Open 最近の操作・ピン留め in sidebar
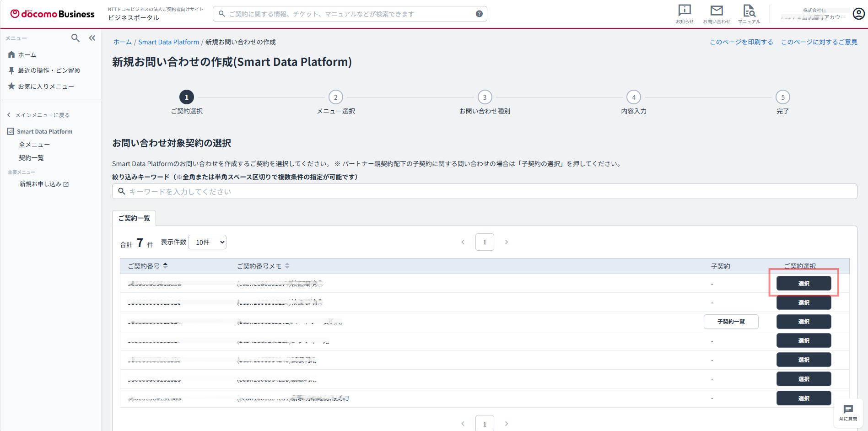 pos(49,70)
